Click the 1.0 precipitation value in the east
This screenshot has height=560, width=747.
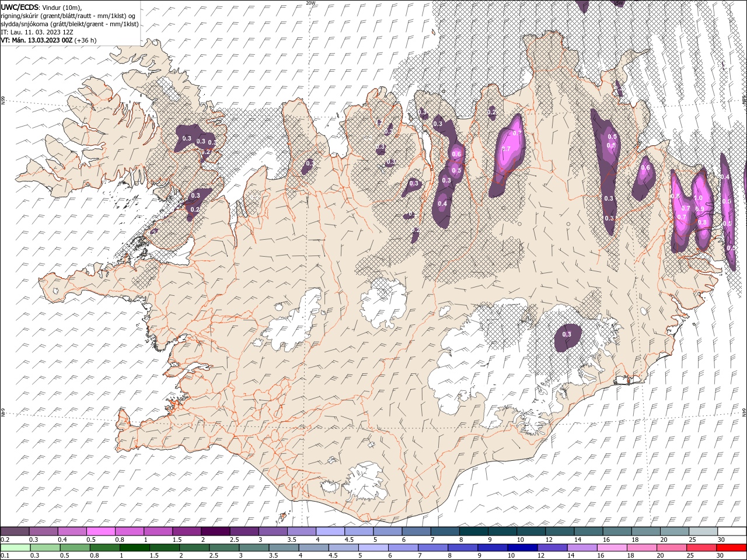tap(698, 198)
